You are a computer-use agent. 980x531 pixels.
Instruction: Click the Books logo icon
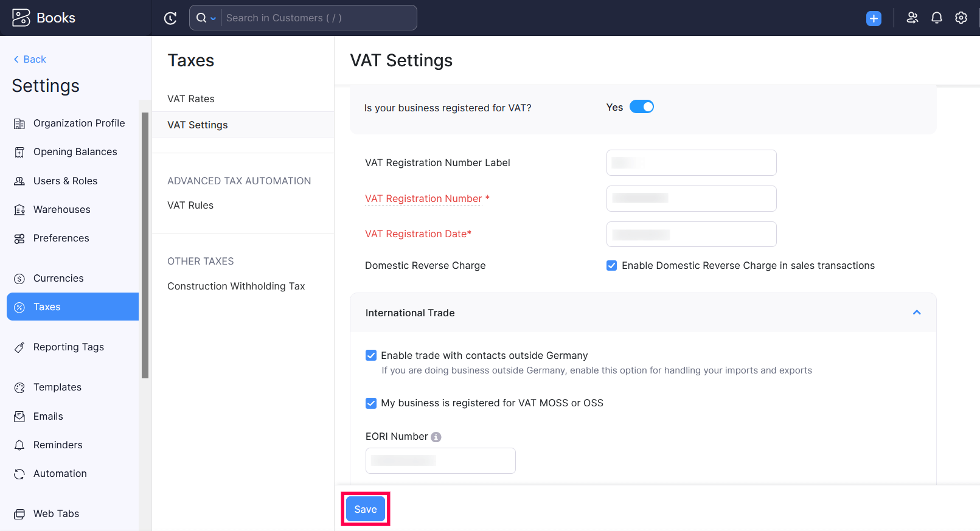click(x=21, y=18)
